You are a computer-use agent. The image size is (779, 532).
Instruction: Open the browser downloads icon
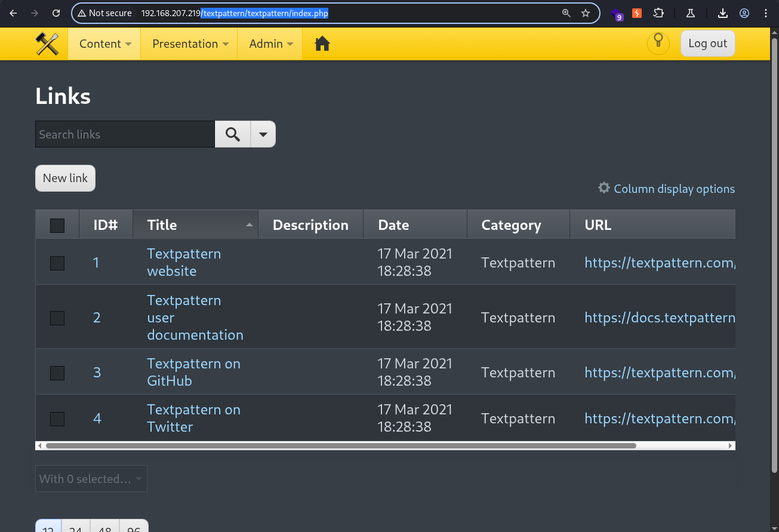(723, 13)
